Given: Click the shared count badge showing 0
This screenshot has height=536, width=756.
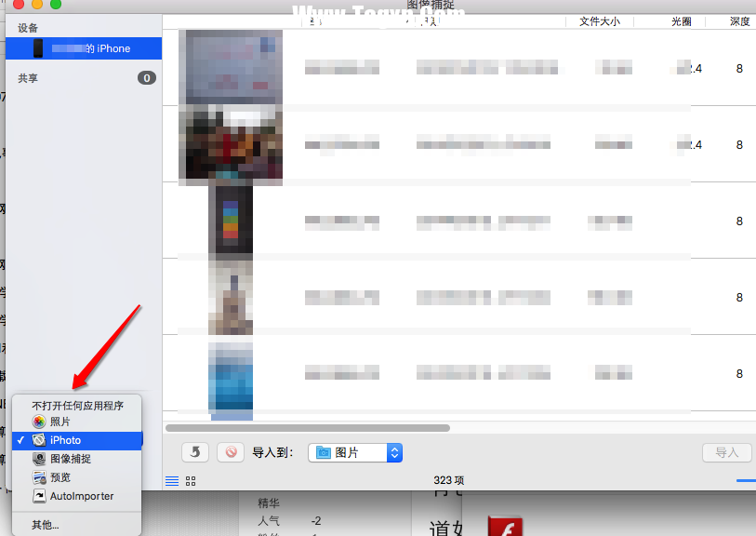Looking at the screenshot, I should coord(147,77).
